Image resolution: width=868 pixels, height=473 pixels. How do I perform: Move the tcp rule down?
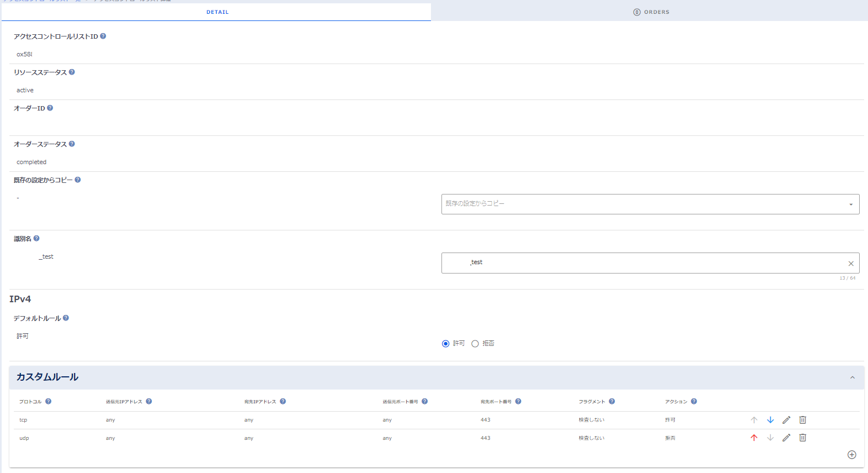click(770, 420)
